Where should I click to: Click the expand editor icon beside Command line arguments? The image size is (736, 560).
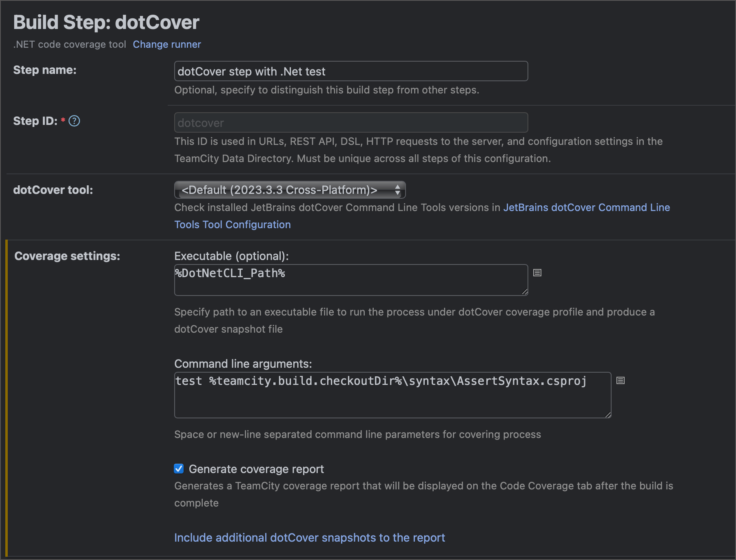click(x=621, y=380)
